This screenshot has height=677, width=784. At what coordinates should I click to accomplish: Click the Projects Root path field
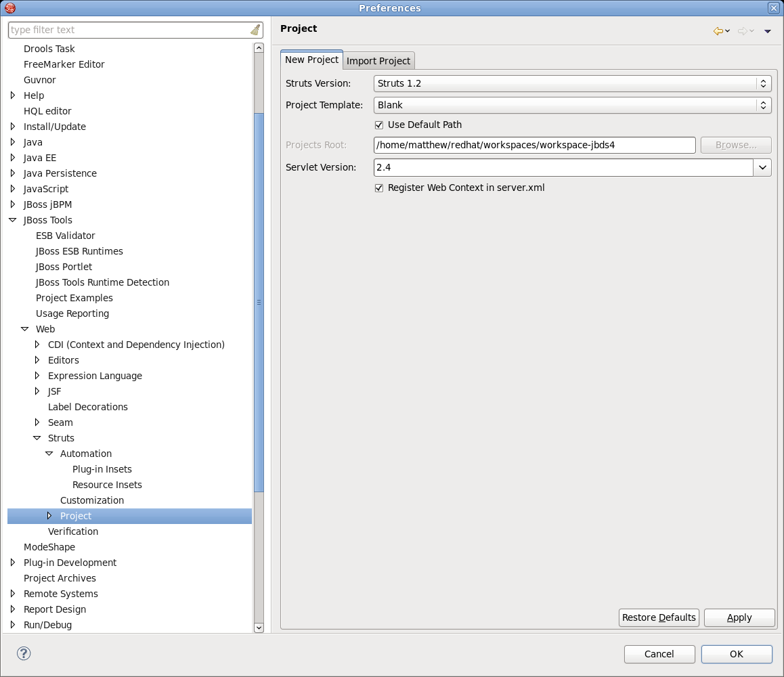point(534,145)
